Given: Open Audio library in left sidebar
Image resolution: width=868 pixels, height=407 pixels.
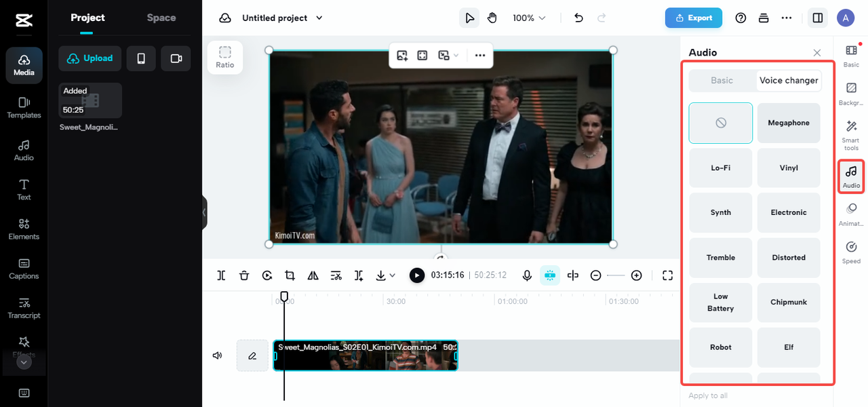Looking at the screenshot, I should pyautogui.click(x=24, y=151).
